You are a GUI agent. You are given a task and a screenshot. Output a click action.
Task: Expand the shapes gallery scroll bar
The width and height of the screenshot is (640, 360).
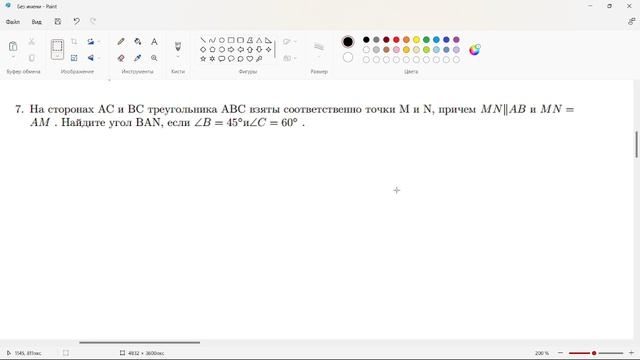coord(275,49)
